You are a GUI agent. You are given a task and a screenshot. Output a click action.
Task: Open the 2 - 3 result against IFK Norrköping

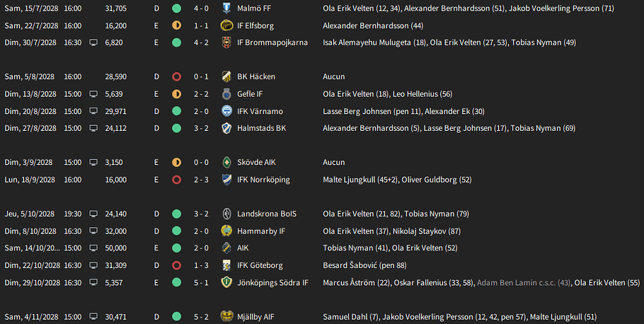(201, 180)
